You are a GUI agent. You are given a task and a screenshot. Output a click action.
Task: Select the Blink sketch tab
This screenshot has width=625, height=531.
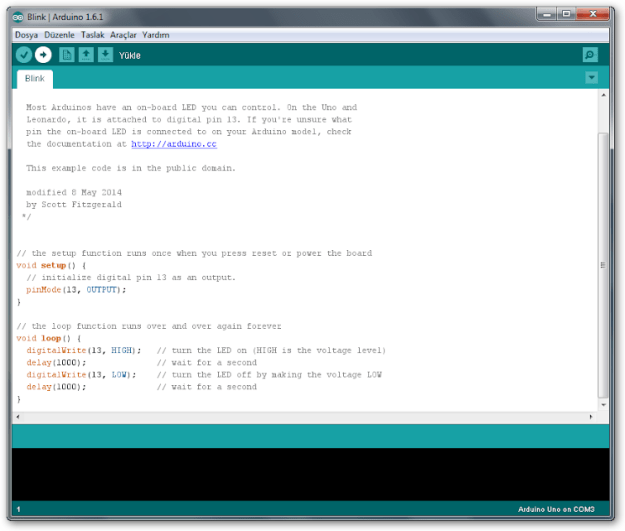point(34,78)
